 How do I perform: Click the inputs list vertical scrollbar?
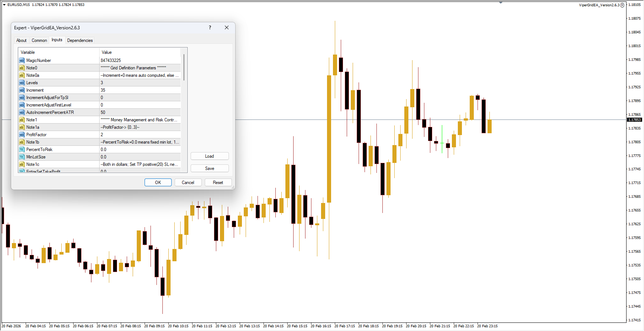(184, 67)
